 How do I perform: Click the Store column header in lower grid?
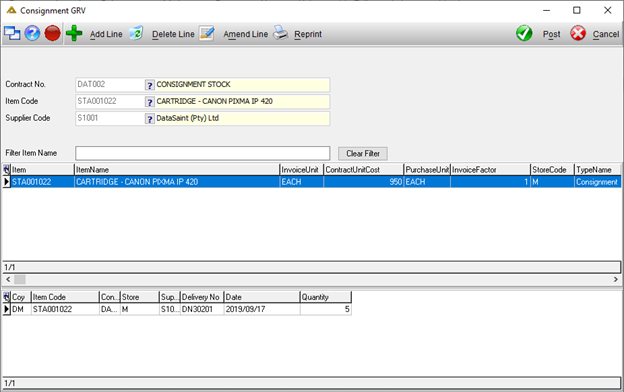click(140, 297)
